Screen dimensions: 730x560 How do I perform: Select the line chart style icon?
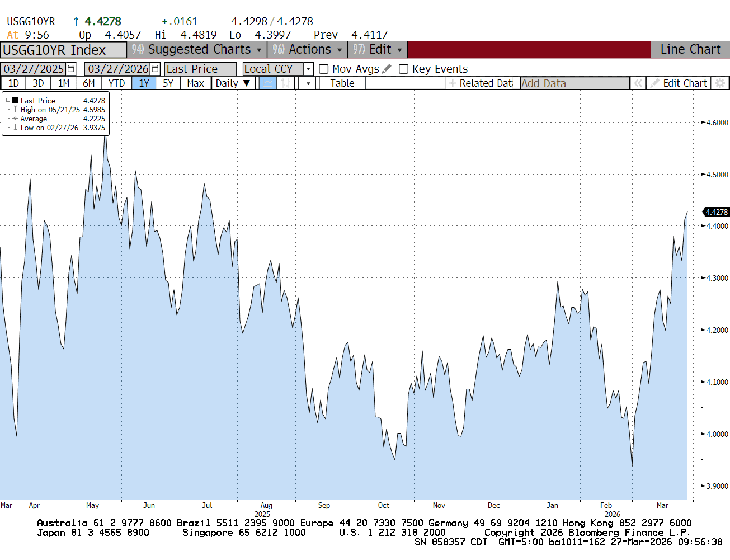pos(268,83)
